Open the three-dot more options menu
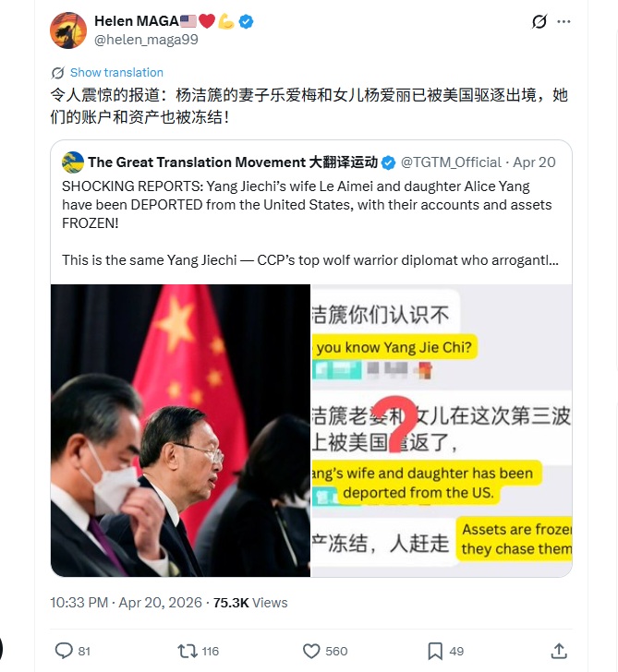Screen dimensions: 618x672 tap(563, 21)
